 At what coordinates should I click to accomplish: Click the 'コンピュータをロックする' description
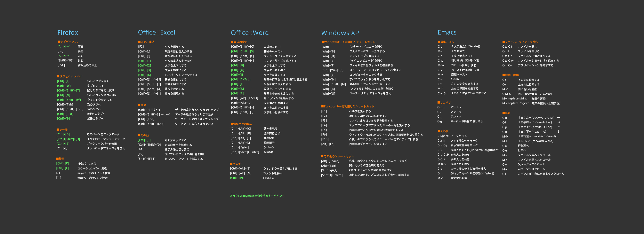coord(366,75)
